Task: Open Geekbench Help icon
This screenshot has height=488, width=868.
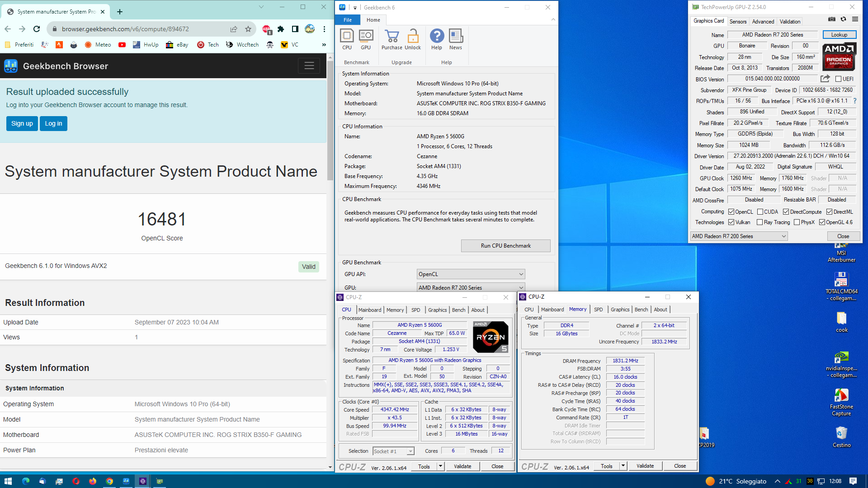Action: point(437,39)
